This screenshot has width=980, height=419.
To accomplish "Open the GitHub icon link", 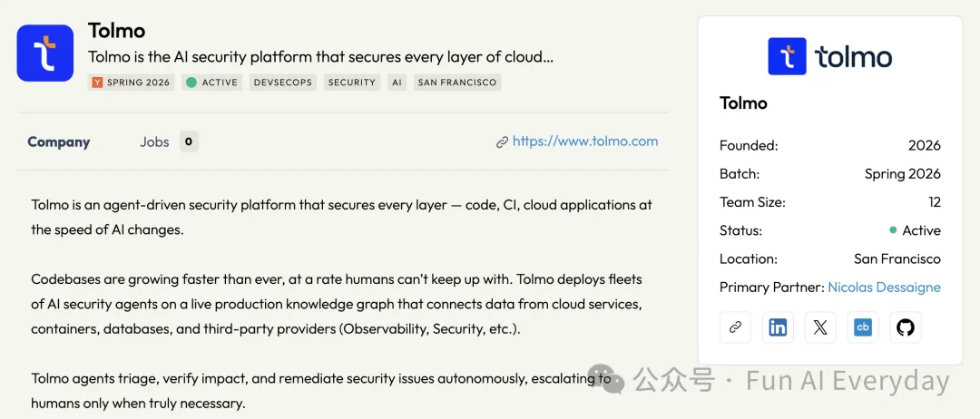I will coord(905,327).
